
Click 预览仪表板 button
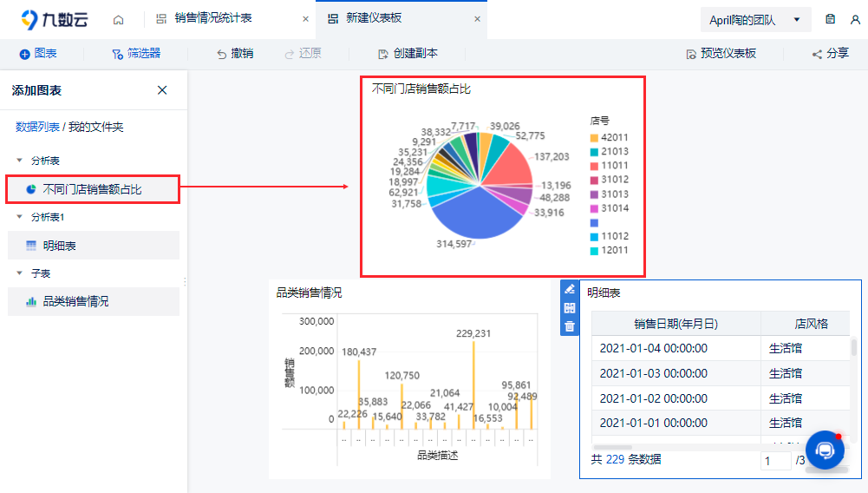pos(721,53)
